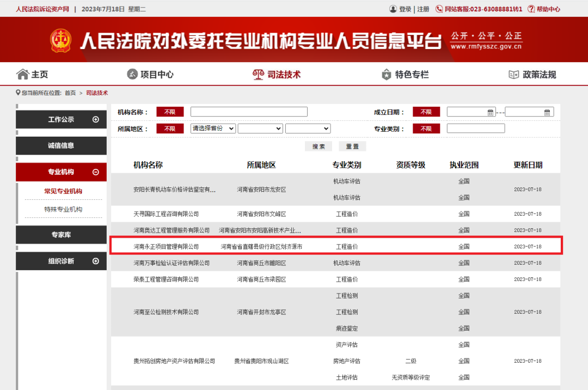Open the 特色专栏 navigation tab
This screenshot has width=588, height=390.
click(x=405, y=75)
